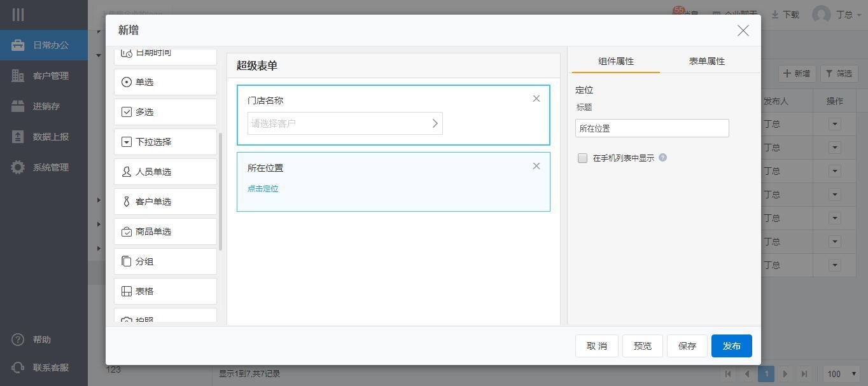Add the 分组 group component
Screen dimensions: 868x386
coord(165,261)
